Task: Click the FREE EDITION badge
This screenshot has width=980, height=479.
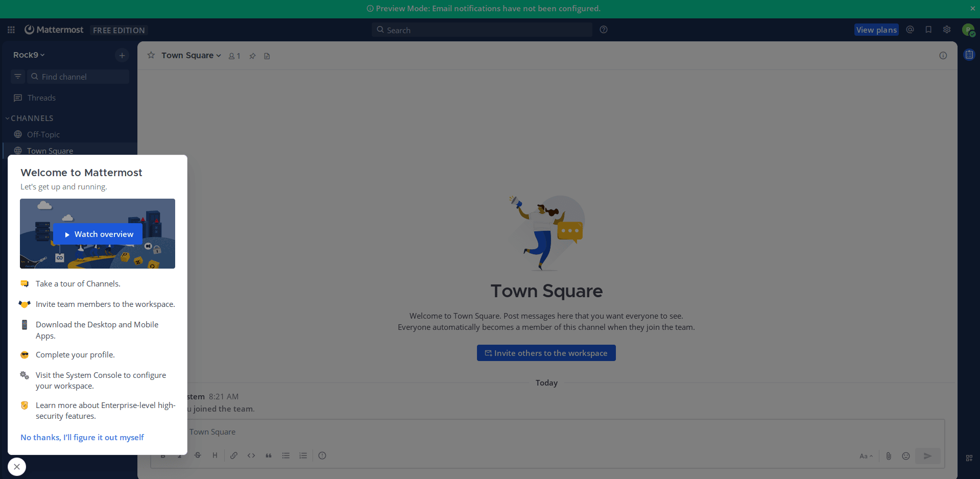Action: (x=119, y=30)
